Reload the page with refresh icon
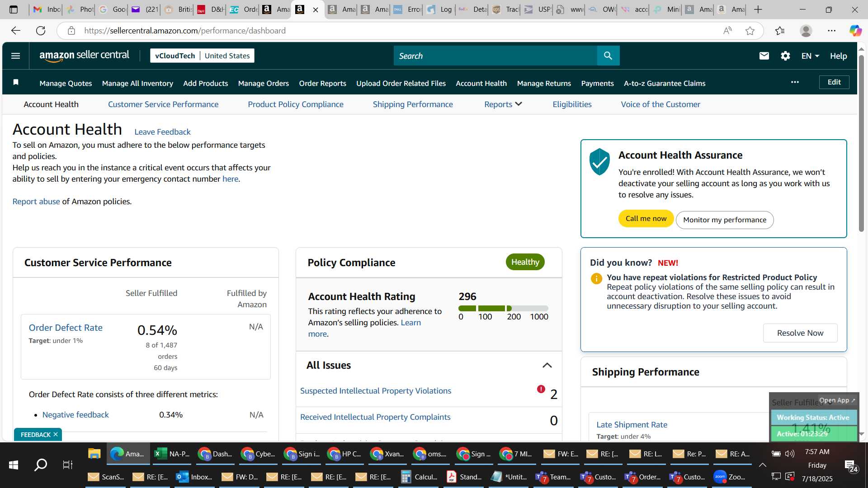Viewport: 868px width, 488px height. tap(41, 30)
